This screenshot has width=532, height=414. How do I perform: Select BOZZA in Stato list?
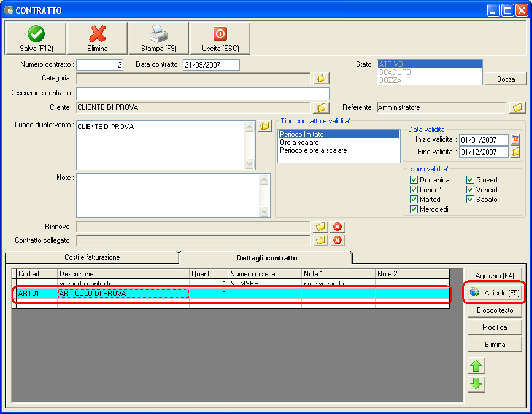(430, 80)
